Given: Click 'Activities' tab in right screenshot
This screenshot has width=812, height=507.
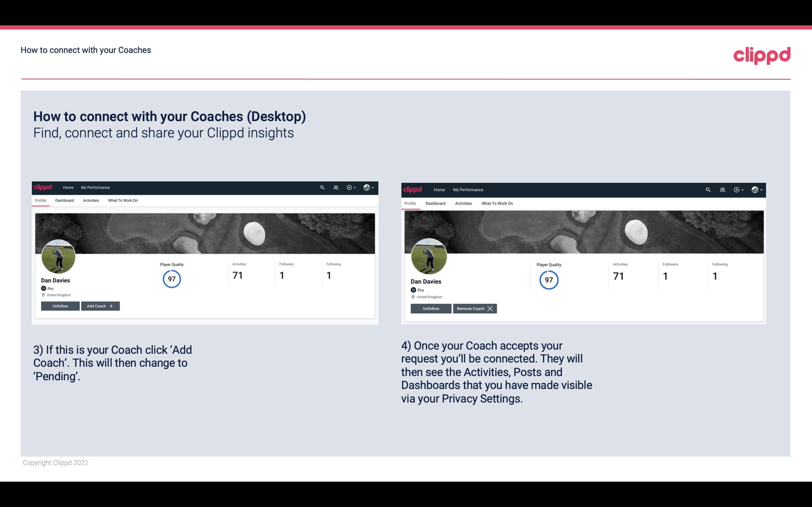Looking at the screenshot, I should [x=463, y=203].
